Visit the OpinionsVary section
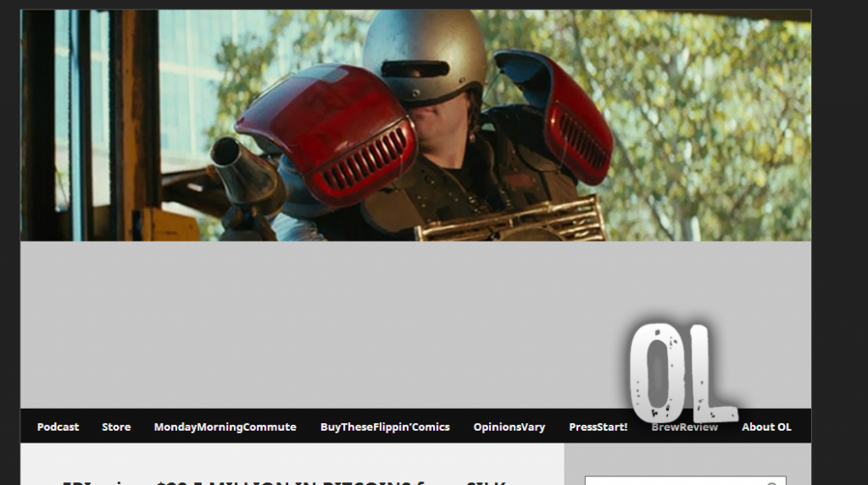Image resolution: width=868 pixels, height=485 pixels. (509, 426)
